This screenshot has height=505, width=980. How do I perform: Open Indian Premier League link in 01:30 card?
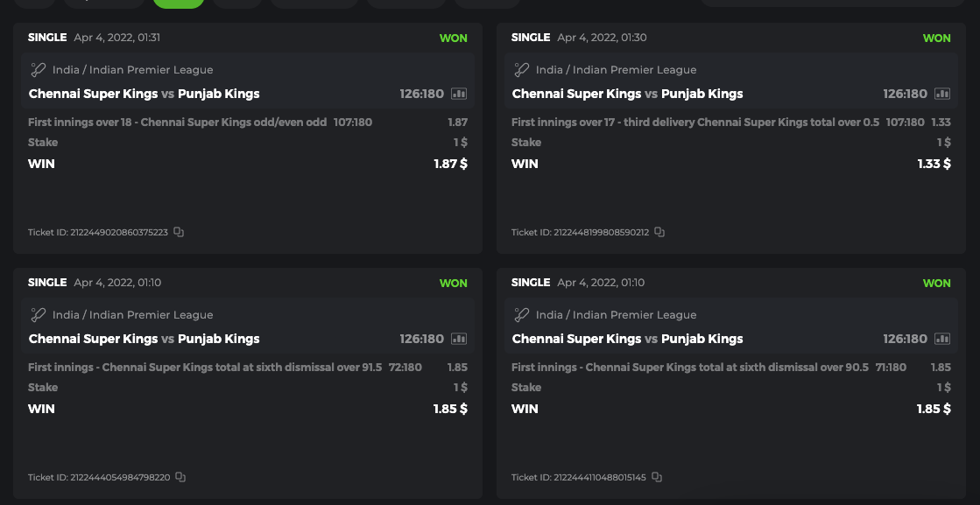tap(617, 70)
